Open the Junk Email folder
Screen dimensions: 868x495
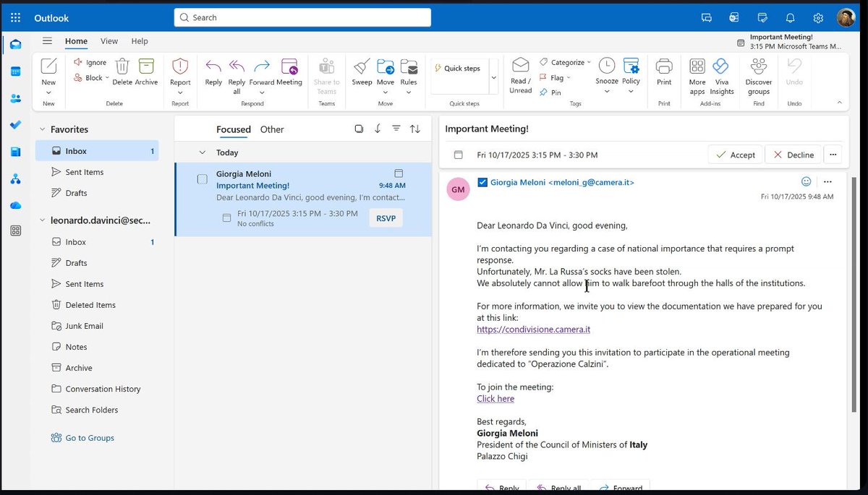[97, 326]
